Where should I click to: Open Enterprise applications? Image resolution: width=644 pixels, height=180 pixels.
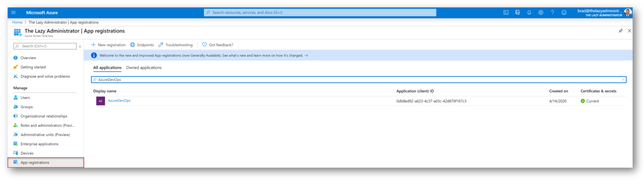point(39,144)
